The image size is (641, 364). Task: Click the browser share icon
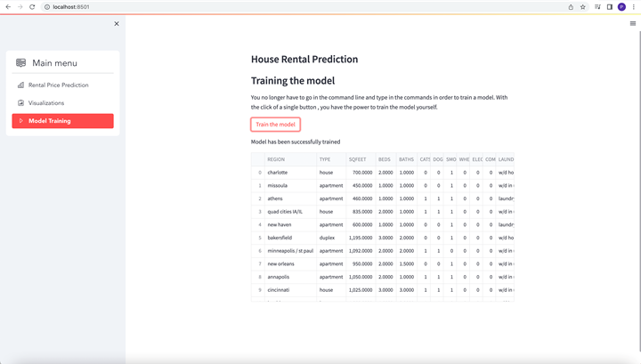coord(571,6)
